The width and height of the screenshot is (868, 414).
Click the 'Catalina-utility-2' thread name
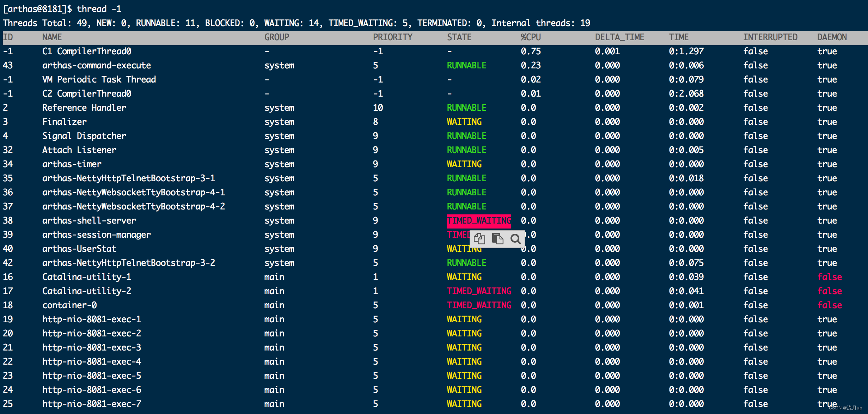tap(87, 291)
